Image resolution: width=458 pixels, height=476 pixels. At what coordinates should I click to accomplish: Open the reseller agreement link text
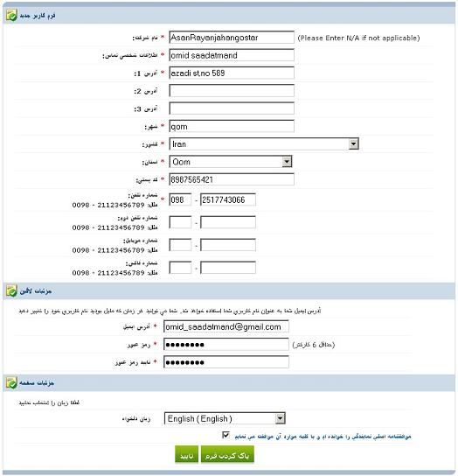[x=323, y=437]
